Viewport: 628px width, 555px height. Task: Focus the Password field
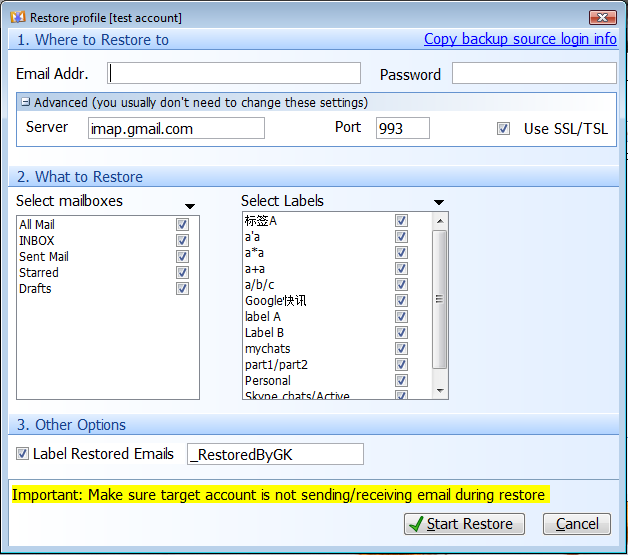click(534, 73)
